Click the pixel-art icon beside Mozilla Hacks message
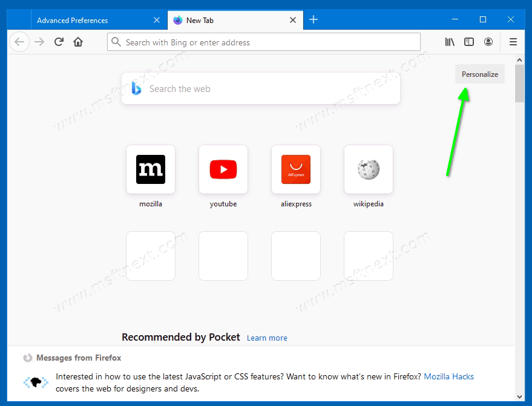This screenshot has height=406, width=532. (36, 382)
